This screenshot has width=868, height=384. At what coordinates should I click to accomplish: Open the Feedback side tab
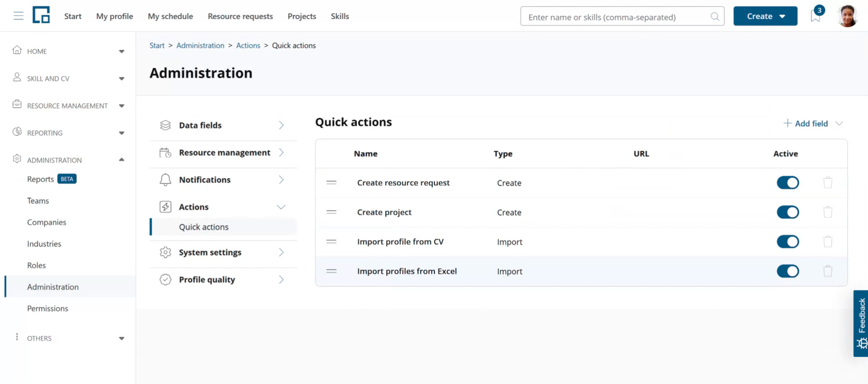[x=861, y=323]
